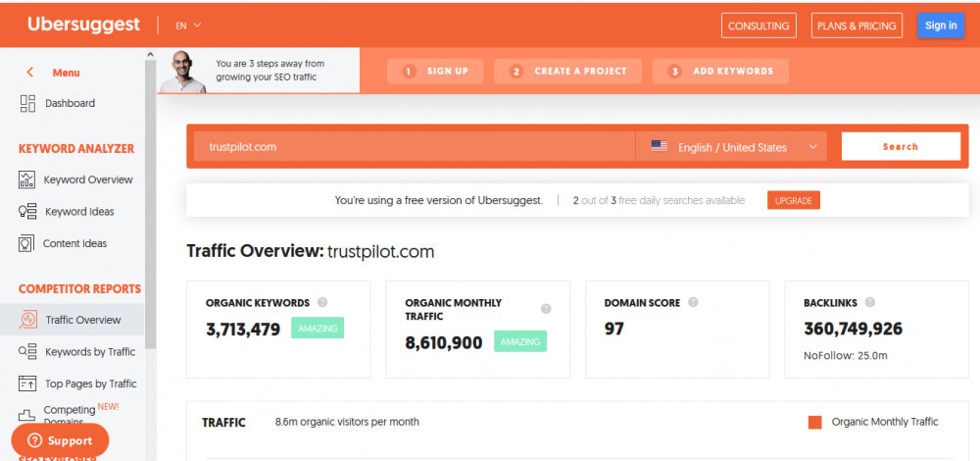Click the Traffic Overview: trustpilot.com heading

(310, 251)
